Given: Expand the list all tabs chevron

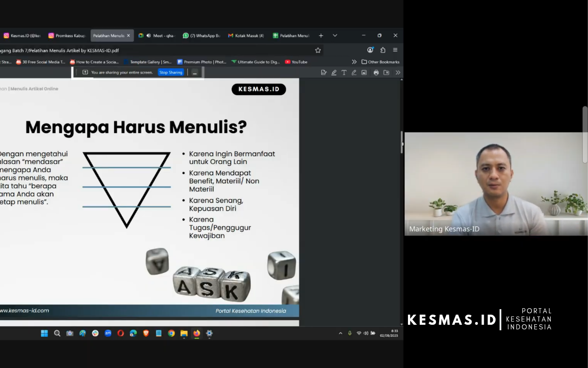Looking at the screenshot, I should click(x=335, y=35).
